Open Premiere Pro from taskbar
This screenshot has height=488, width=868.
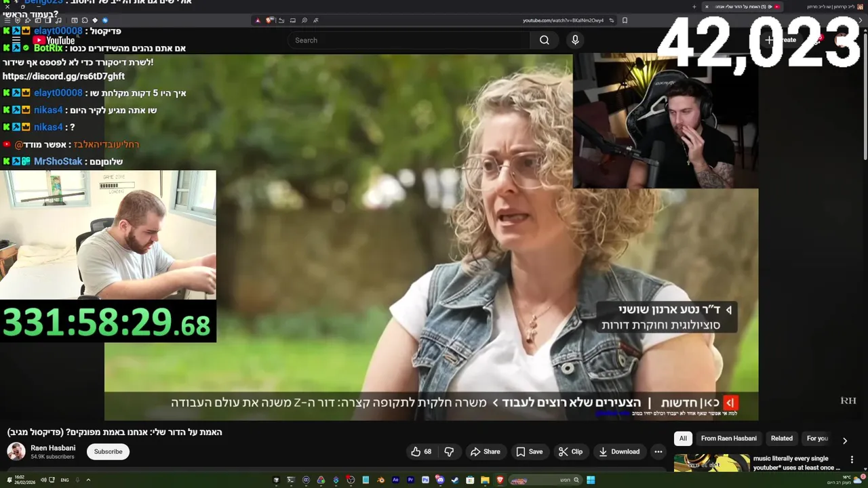410,480
